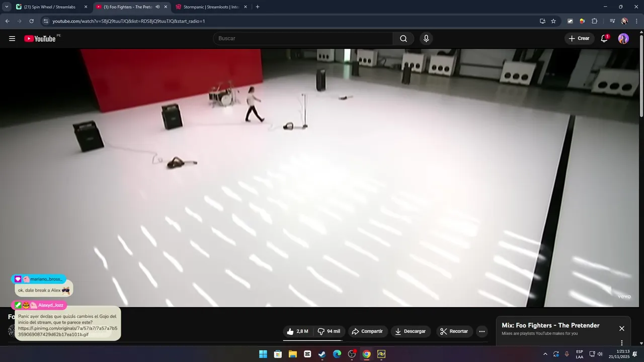This screenshot has width=644, height=362.
Task: Open the YouTube guide hamburger menu
Action: [12, 39]
